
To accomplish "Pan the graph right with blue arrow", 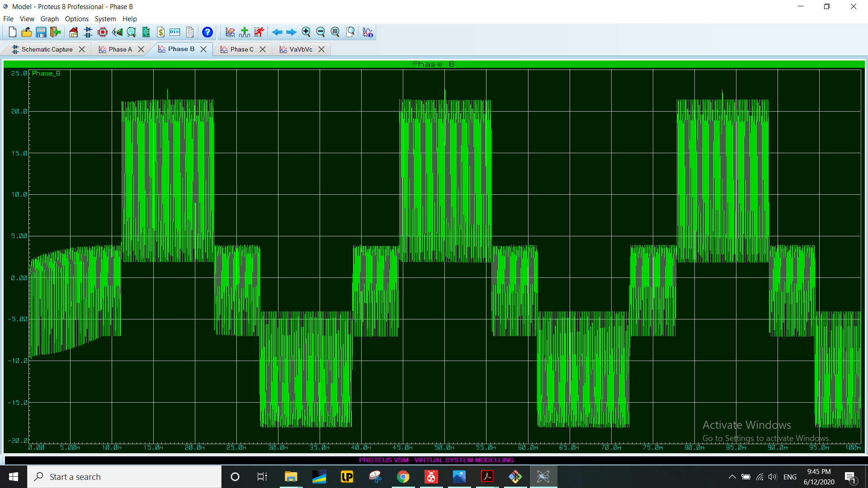I will coord(292,32).
